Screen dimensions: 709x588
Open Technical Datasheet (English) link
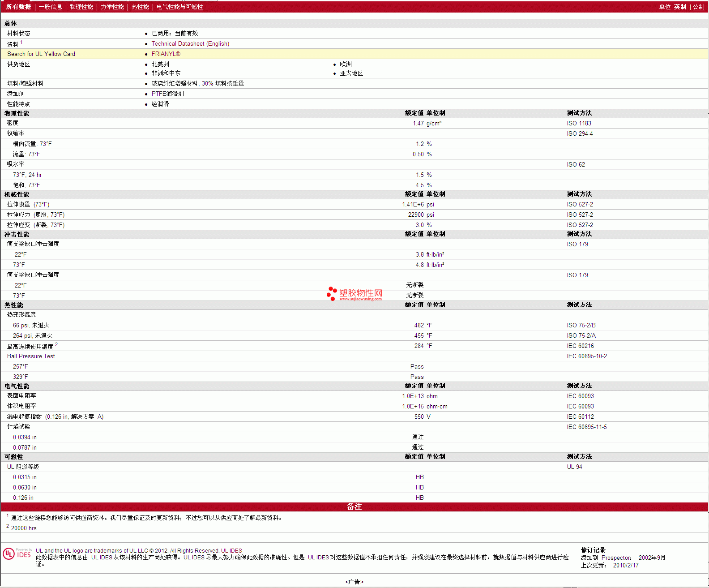click(190, 43)
